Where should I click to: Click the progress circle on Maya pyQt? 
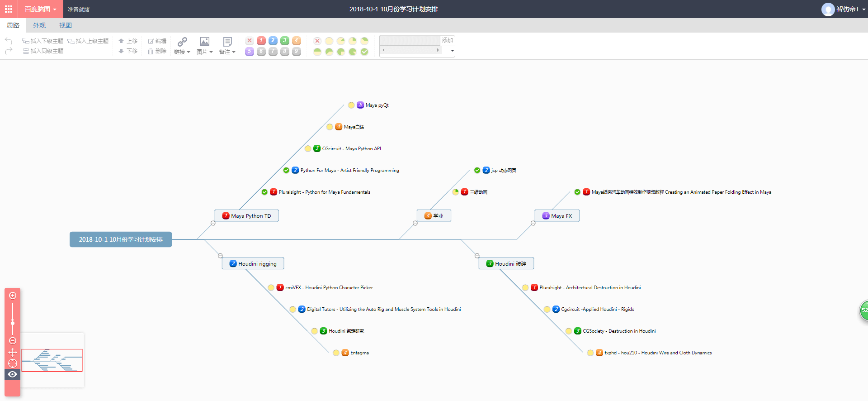pyautogui.click(x=351, y=105)
